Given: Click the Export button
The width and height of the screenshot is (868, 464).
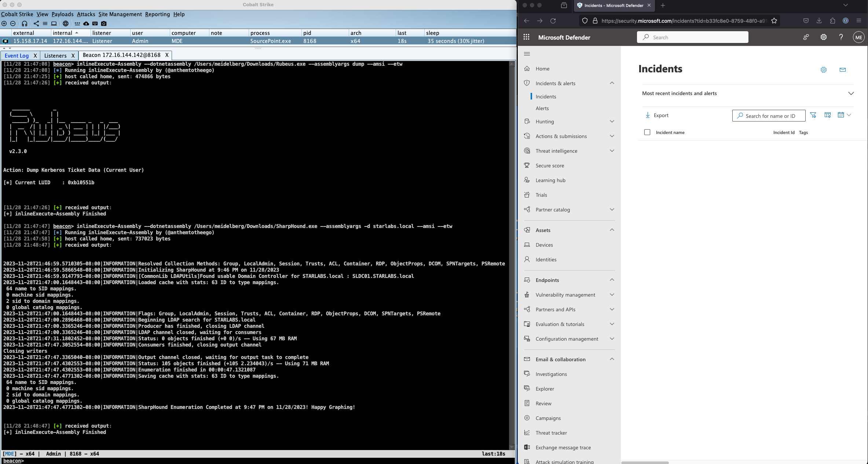Looking at the screenshot, I should pyautogui.click(x=657, y=115).
